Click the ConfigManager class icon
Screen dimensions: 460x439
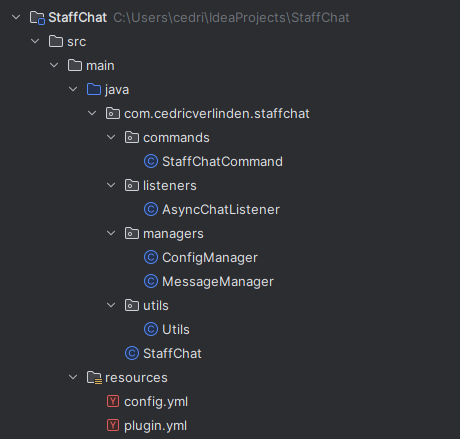(x=151, y=258)
